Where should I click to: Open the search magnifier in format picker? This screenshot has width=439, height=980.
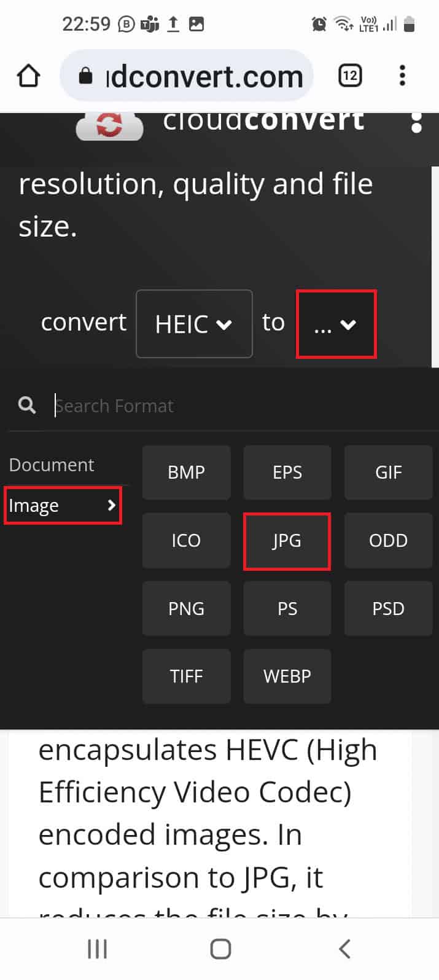point(26,405)
